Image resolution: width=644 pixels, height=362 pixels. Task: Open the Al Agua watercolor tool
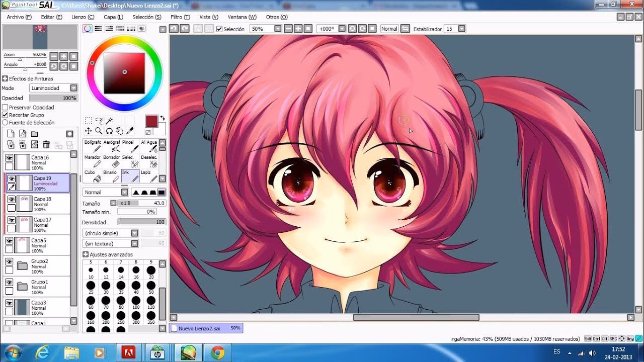[x=149, y=145]
